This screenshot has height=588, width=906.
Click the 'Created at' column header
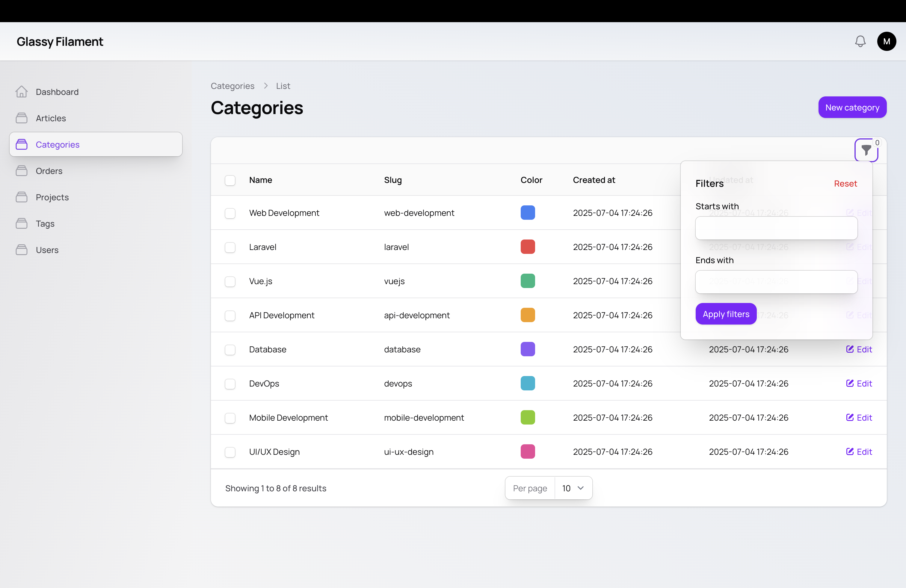point(594,180)
